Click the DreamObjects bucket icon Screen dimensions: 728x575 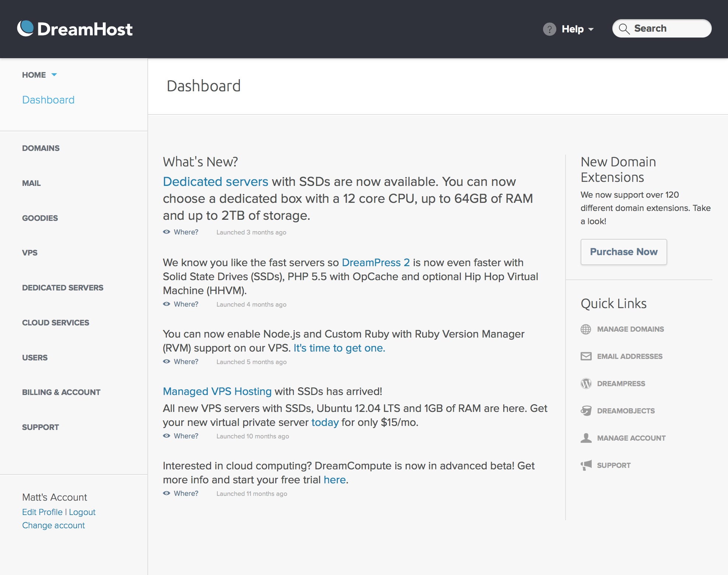click(x=586, y=411)
